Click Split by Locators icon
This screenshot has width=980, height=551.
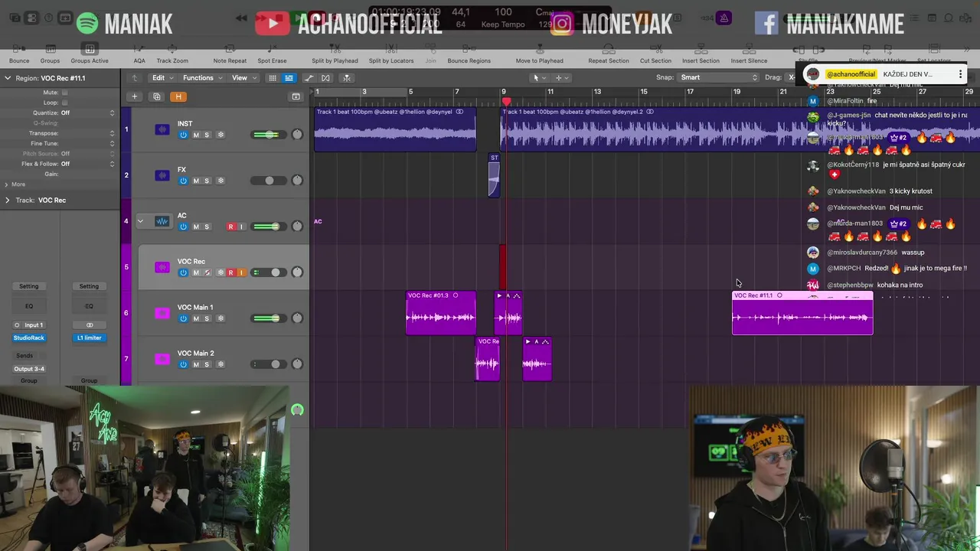(x=390, y=50)
